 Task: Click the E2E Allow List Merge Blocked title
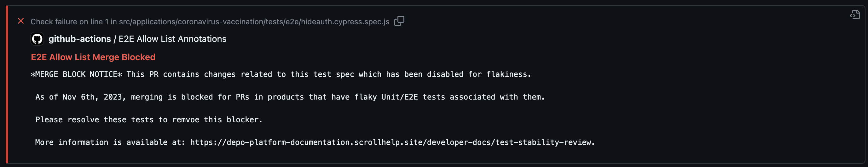point(93,57)
